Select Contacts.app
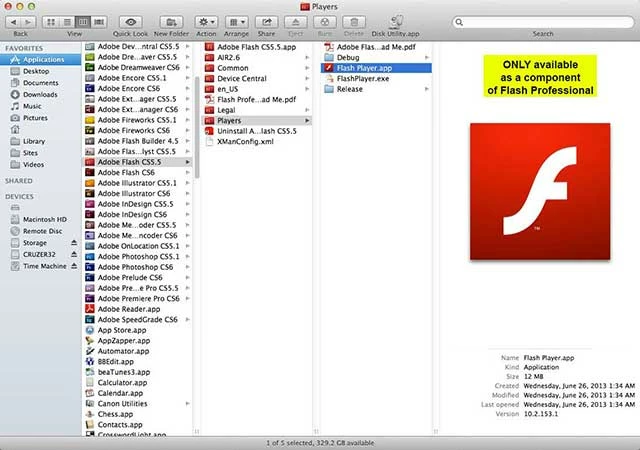 (120, 425)
